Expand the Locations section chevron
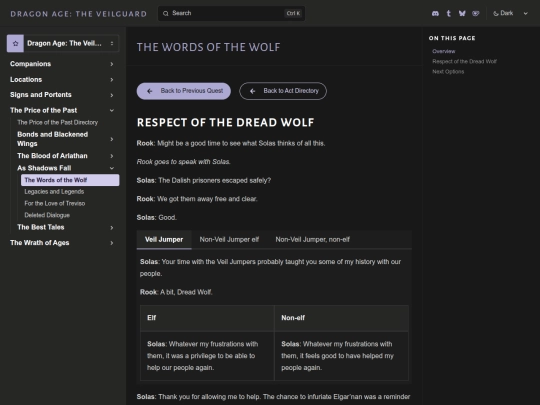This screenshot has width=540, height=405. click(112, 80)
